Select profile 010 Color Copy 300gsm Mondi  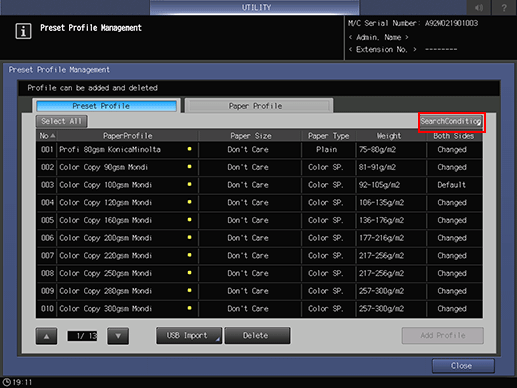[x=259, y=309]
